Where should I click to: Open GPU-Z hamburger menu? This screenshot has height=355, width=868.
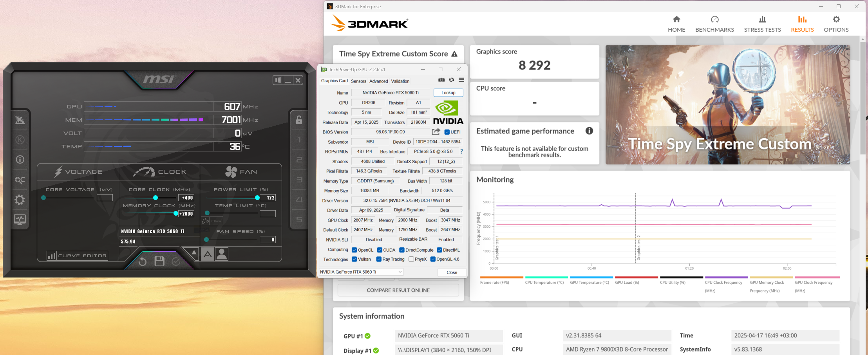tap(461, 80)
